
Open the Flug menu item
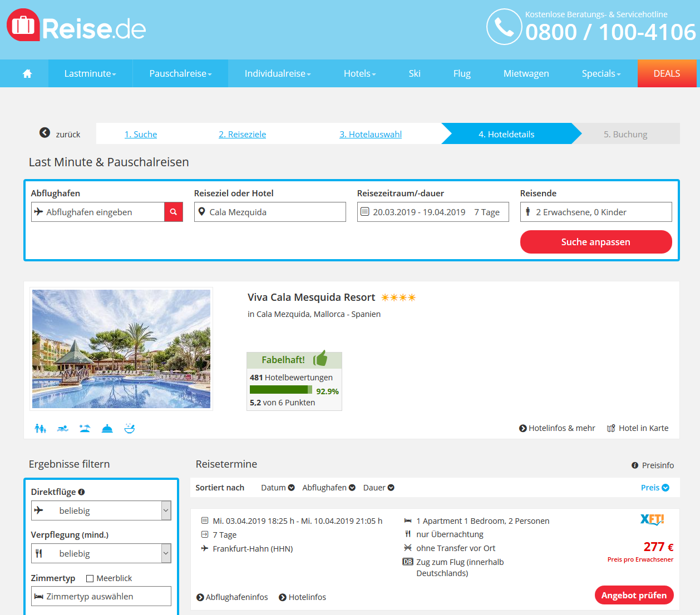(462, 73)
